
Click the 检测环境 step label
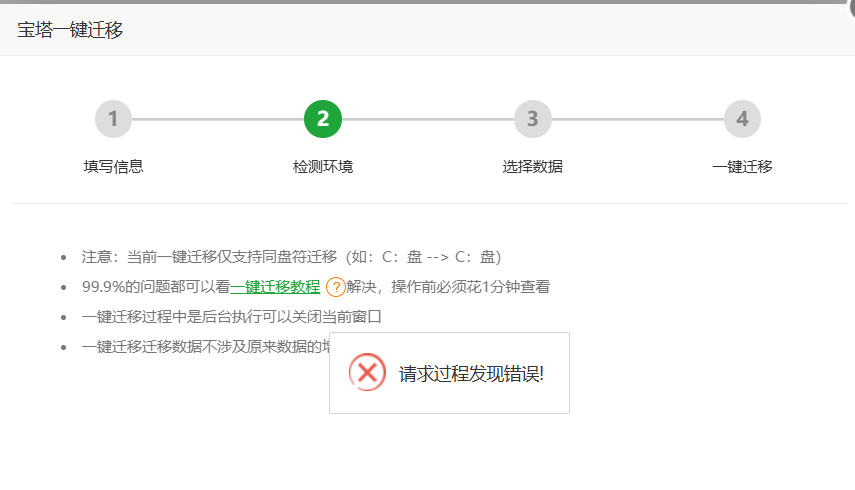pos(323,166)
